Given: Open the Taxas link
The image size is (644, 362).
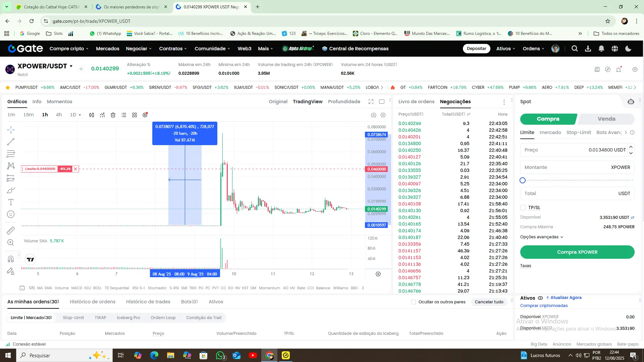Looking at the screenshot, I should [x=526, y=266].
